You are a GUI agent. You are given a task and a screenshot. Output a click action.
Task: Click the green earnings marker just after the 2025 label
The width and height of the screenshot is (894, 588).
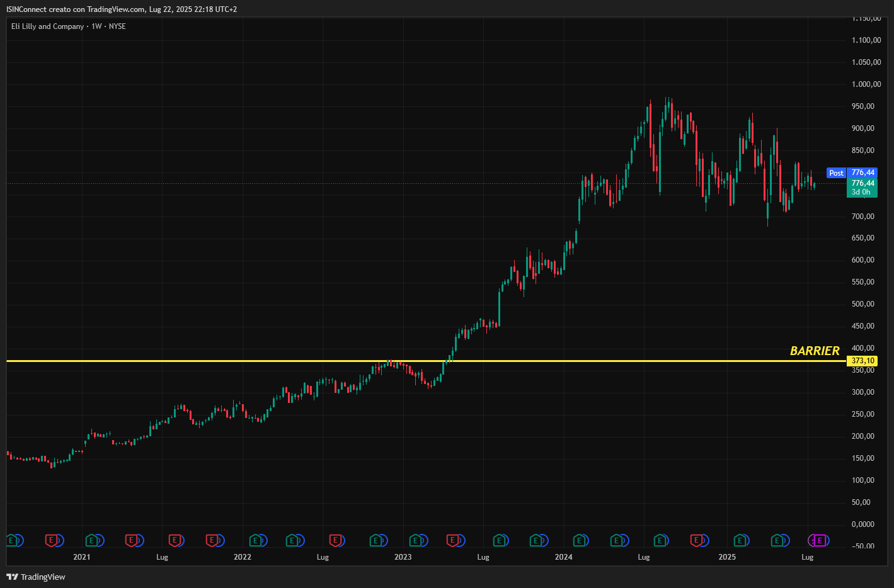point(740,540)
